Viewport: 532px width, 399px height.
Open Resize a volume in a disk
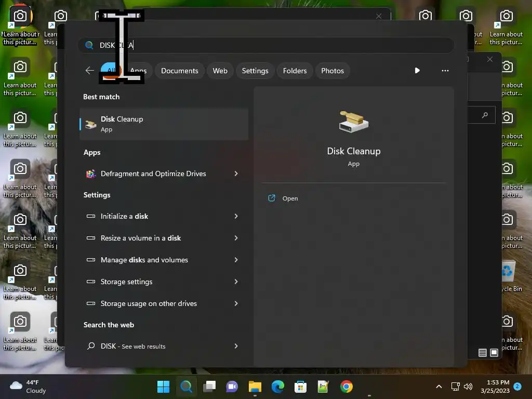coord(164,238)
